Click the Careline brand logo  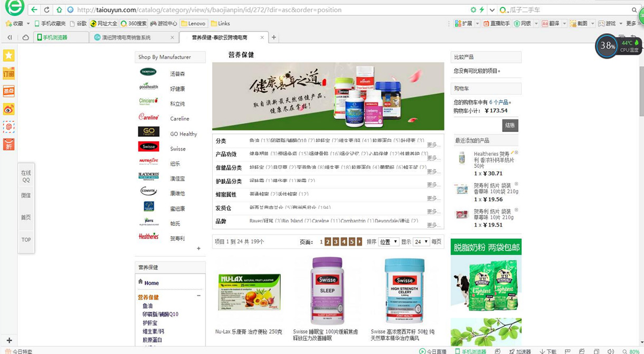[148, 116]
